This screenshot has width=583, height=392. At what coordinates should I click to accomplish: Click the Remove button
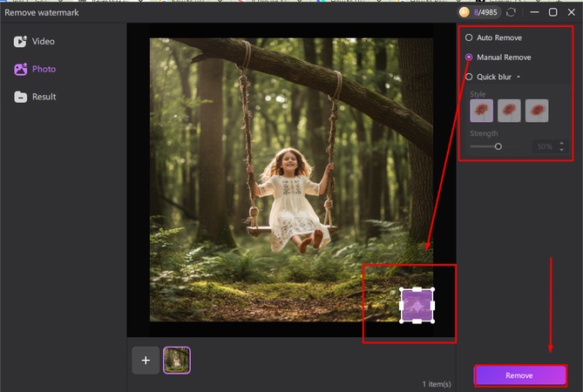point(519,375)
